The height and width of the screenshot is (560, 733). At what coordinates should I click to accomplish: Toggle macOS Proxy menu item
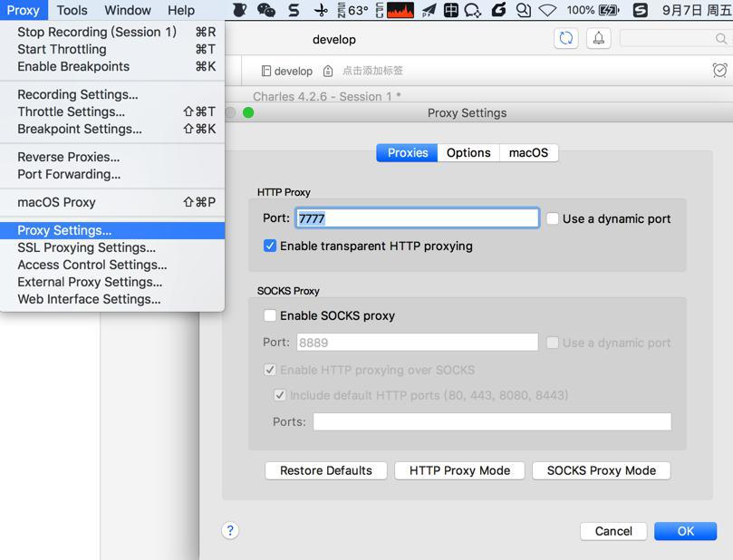[112, 202]
